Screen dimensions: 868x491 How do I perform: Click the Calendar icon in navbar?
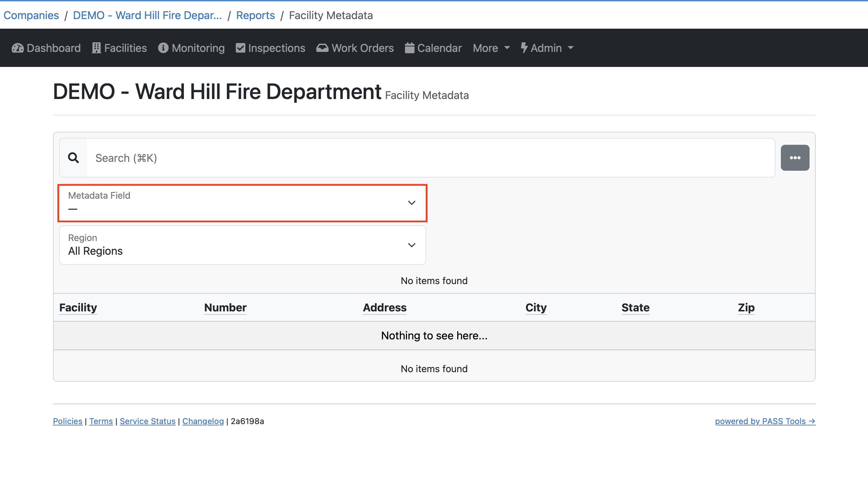click(x=409, y=48)
